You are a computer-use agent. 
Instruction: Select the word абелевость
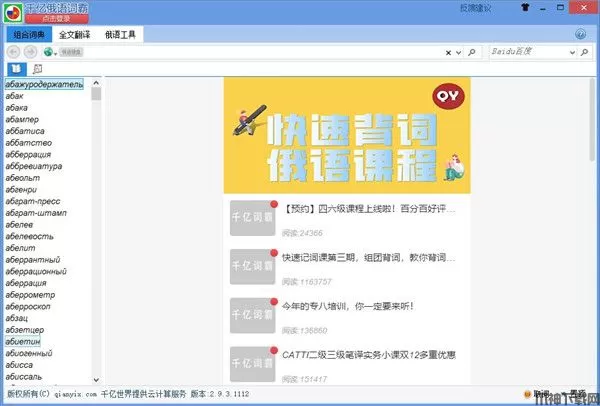[x=29, y=236]
